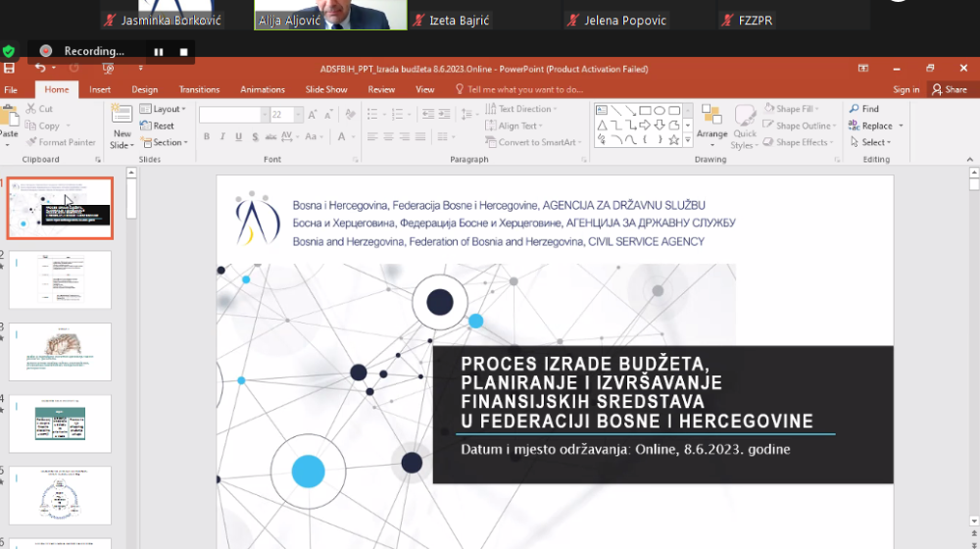
Task: Go to the Slide Show tab
Action: tap(326, 90)
